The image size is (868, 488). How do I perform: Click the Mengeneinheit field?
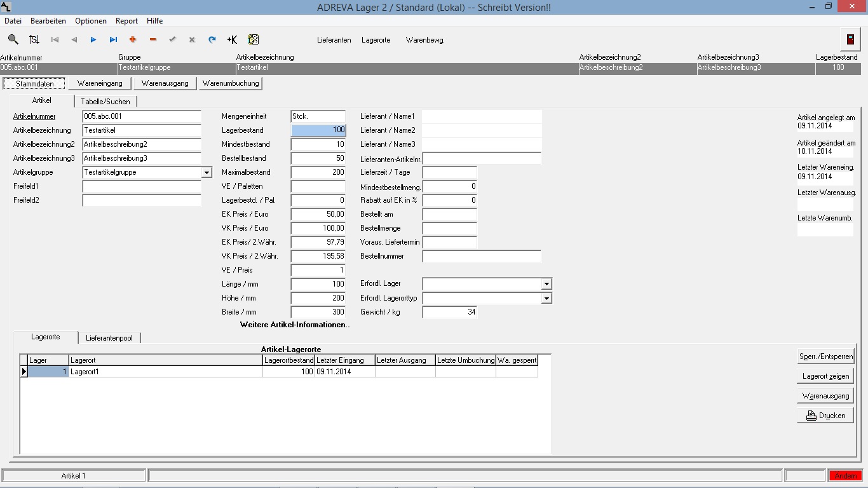(x=318, y=116)
